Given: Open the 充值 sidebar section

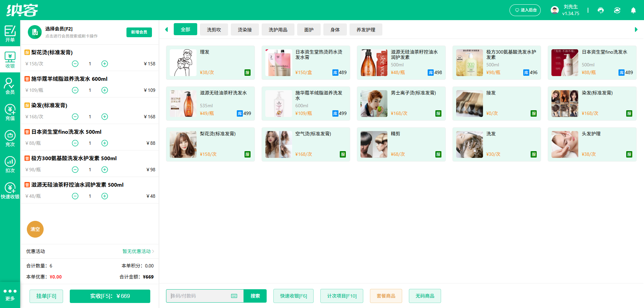Looking at the screenshot, I should click(10, 112).
